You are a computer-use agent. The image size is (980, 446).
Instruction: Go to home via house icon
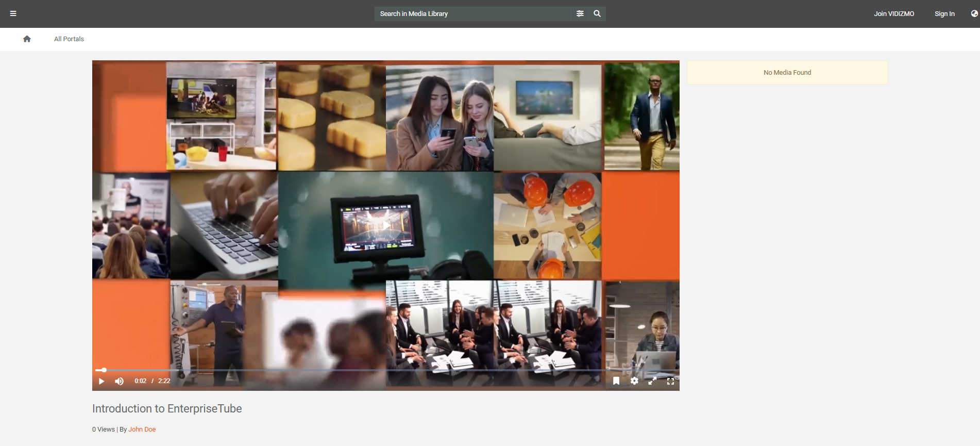coord(27,39)
